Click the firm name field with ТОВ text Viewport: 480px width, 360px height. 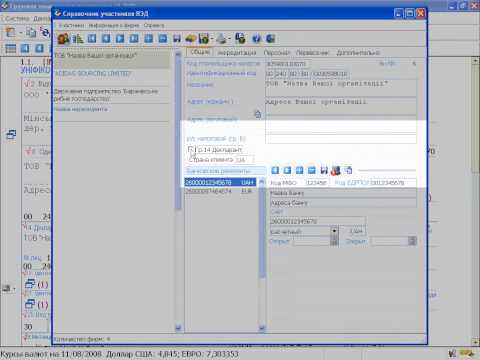tap(341, 88)
